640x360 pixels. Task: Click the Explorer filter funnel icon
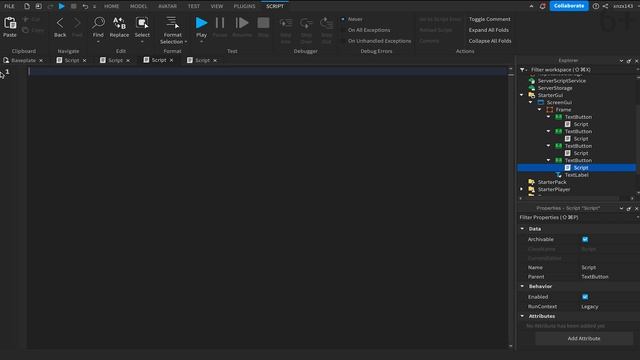tap(522, 70)
